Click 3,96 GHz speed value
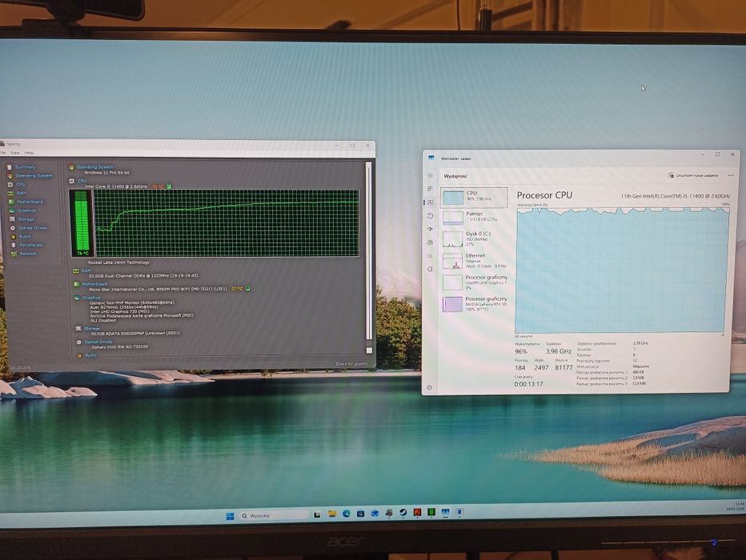Image resolution: width=746 pixels, height=560 pixels. click(x=559, y=351)
